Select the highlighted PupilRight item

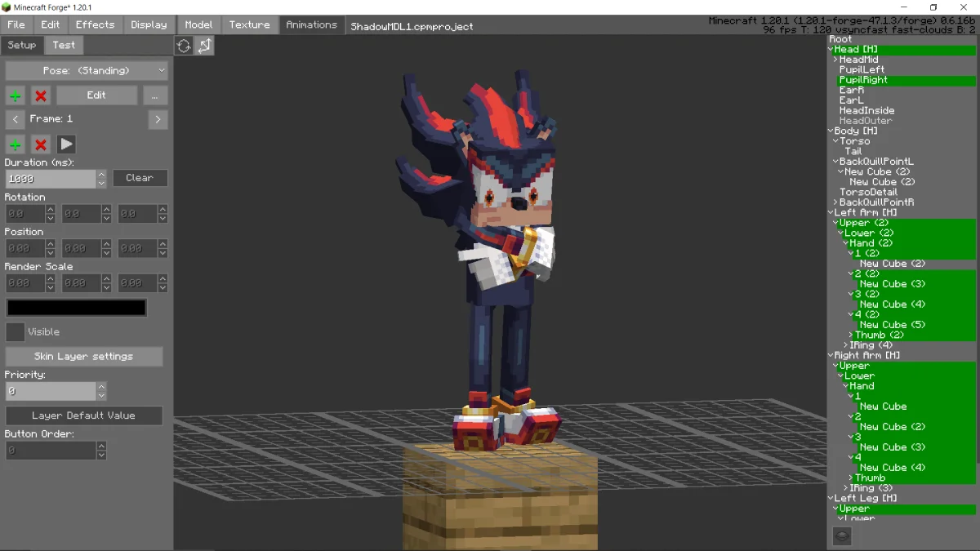pyautogui.click(x=863, y=80)
